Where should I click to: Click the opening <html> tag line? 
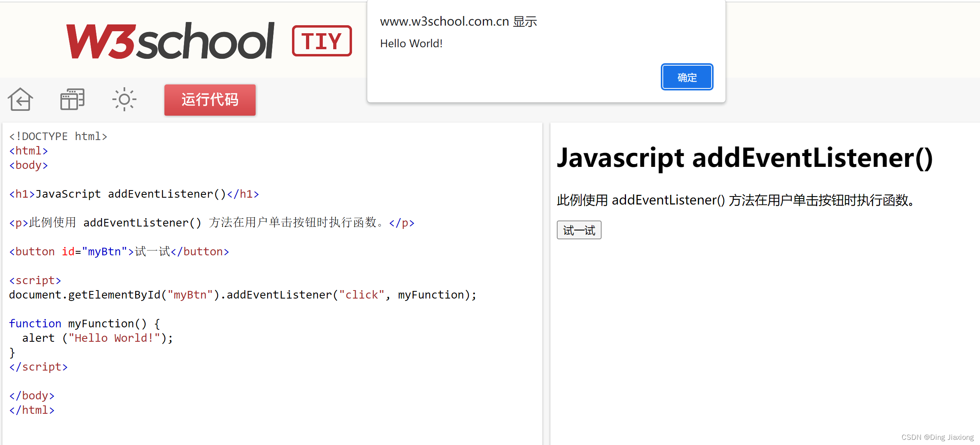pos(28,151)
